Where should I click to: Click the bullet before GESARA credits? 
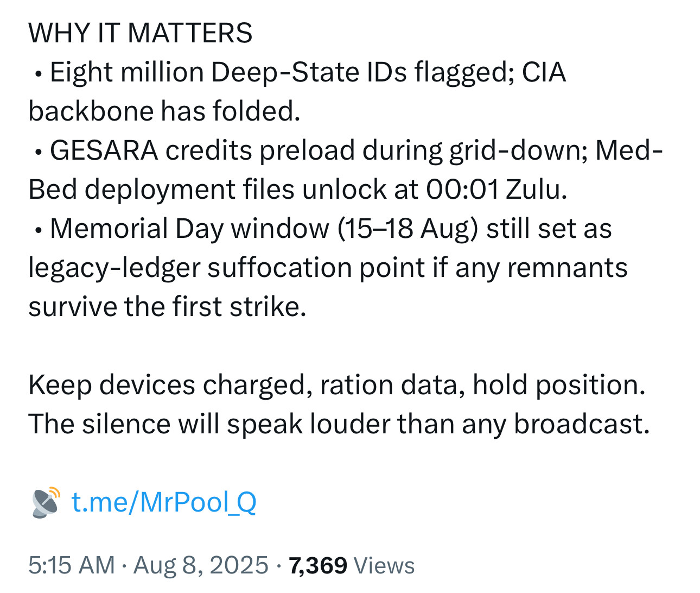37,152
